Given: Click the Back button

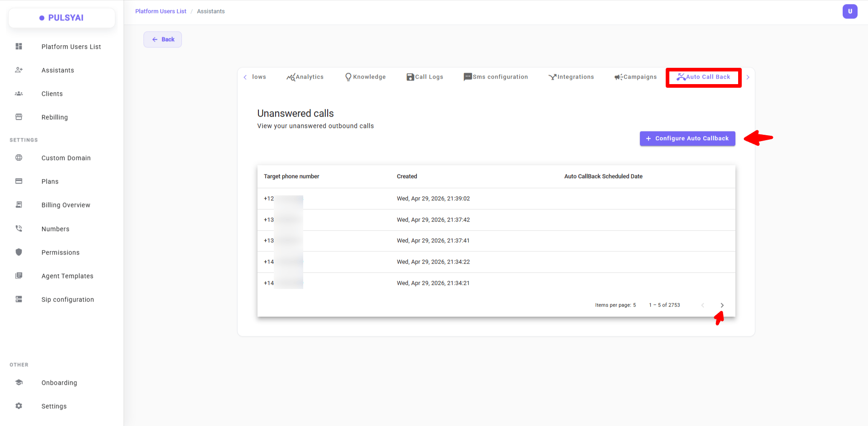Looking at the screenshot, I should click(x=162, y=39).
